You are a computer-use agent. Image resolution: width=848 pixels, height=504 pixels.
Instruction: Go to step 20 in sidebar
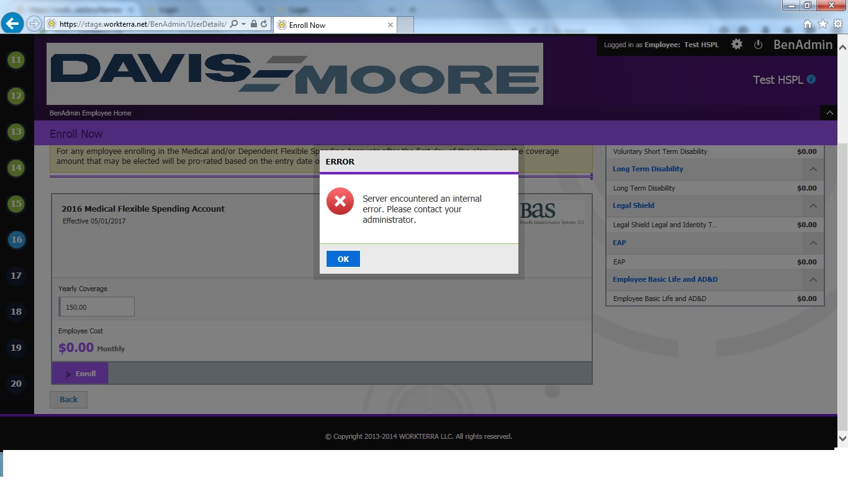[16, 384]
